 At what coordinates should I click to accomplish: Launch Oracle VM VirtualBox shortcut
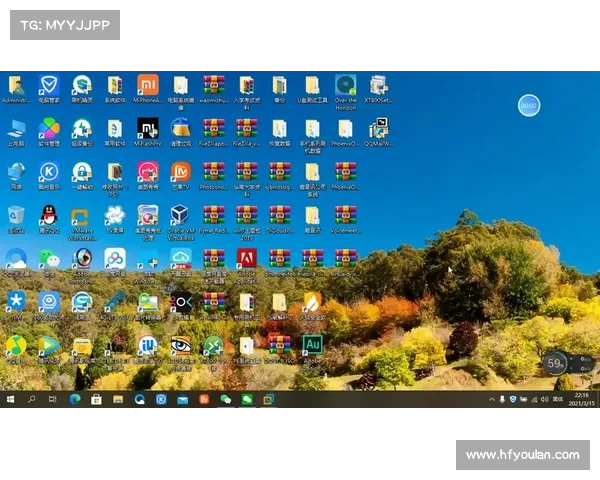pyautogui.click(x=181, y=216)
